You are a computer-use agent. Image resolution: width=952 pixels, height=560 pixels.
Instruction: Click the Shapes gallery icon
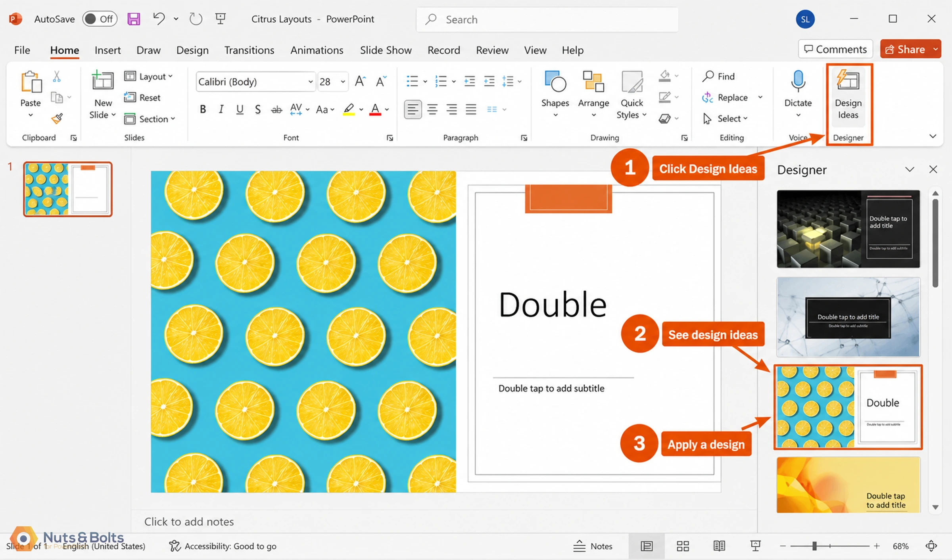pyautogui.click(x=555, y=81)
